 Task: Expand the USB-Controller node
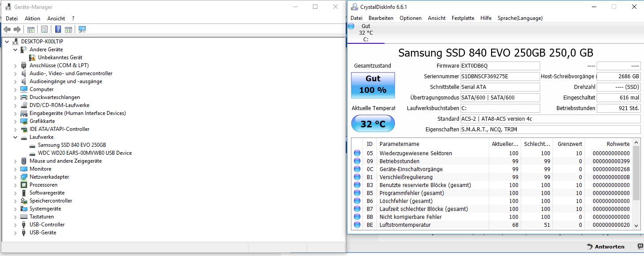(x=15, y=225)
